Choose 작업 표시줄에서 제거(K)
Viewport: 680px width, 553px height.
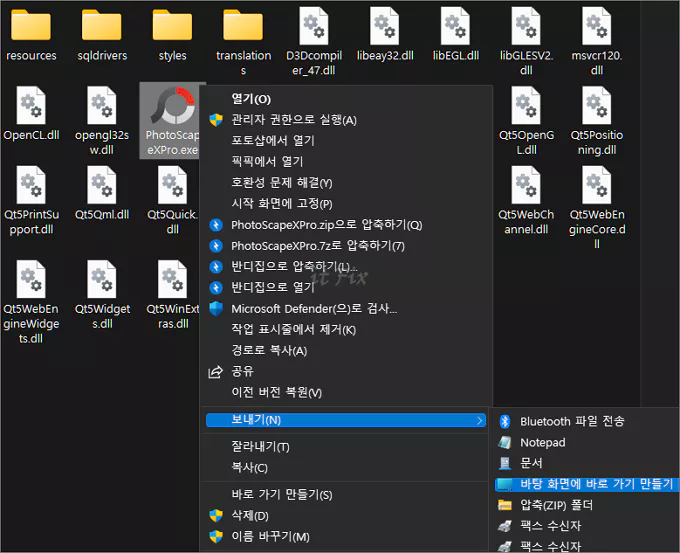coord(346,330)
